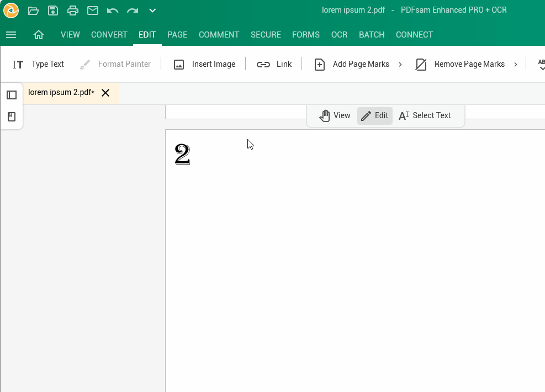Open the bookmarks panel icon
This screenshot has width=545, height=392.
[x=12, y=116]
